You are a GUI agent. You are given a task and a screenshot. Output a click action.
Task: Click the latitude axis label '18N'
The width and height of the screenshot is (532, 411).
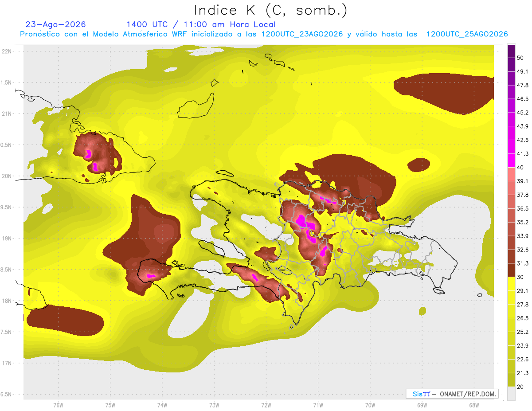(x=7, y=301)
